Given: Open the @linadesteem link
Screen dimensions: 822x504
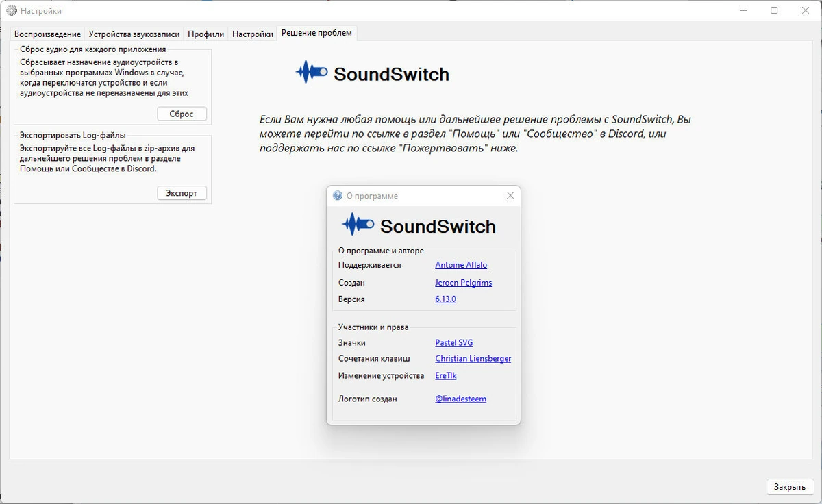Looking at the screenshot, I should pos(460,399).
